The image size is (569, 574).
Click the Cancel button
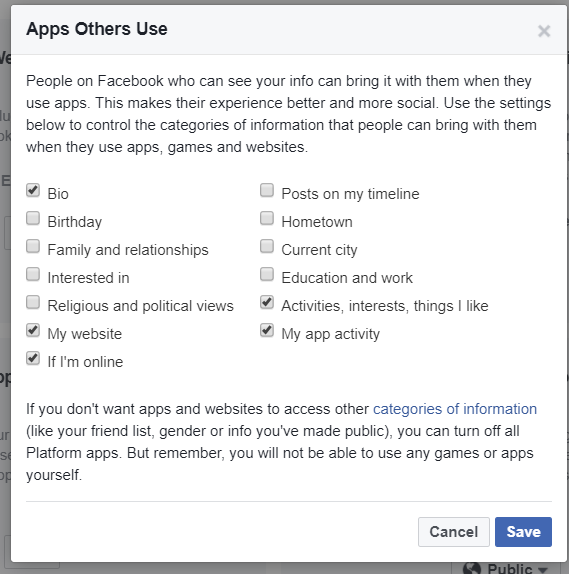454,532
